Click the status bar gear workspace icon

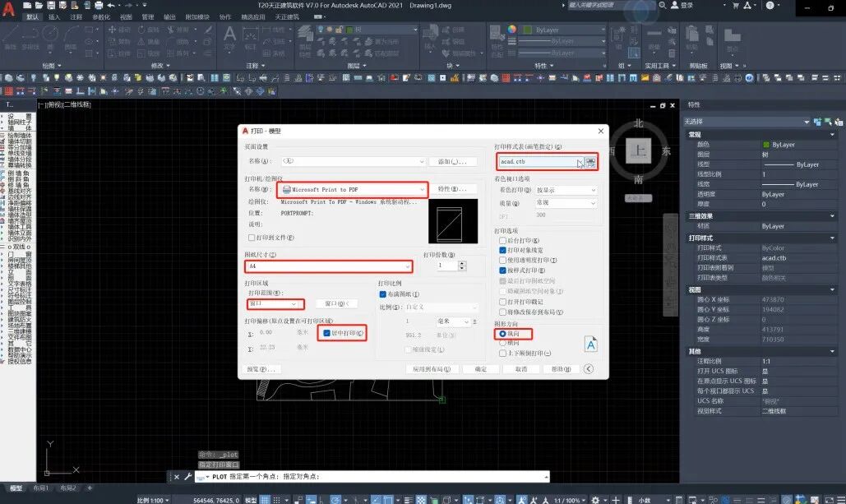point(595,500)
